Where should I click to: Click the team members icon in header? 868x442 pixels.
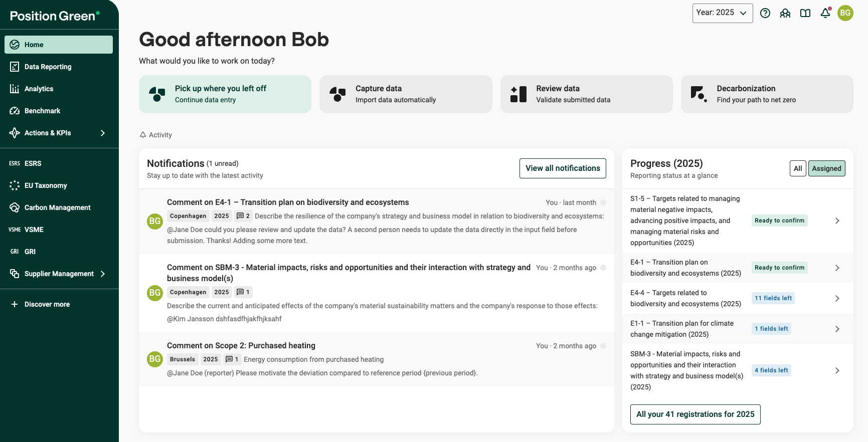[x=785, y=14]
